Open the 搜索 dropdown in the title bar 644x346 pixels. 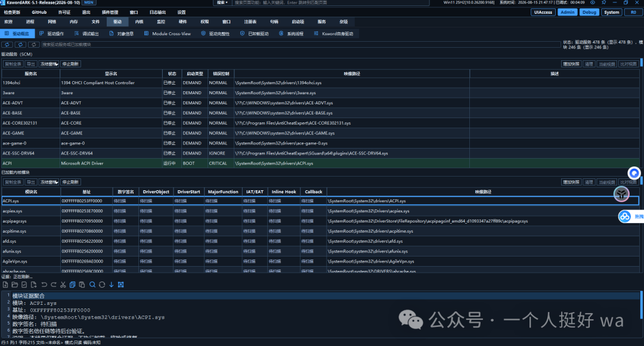tap(222, 2)
